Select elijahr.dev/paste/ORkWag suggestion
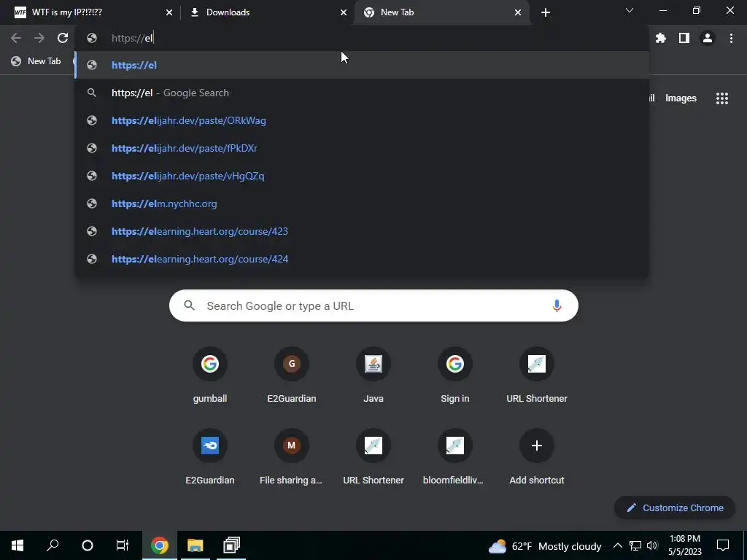The width and height of the screenshot is (747, 560). click(362, 120)
